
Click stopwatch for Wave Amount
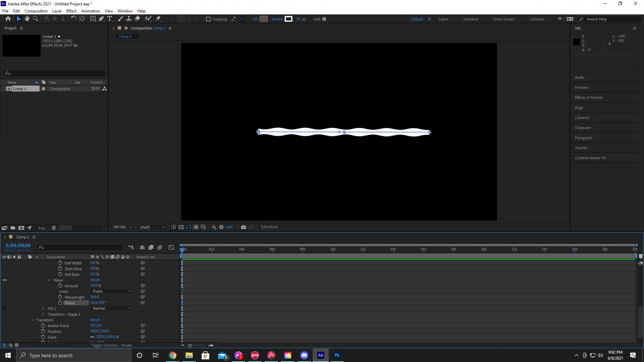point(60,286)
